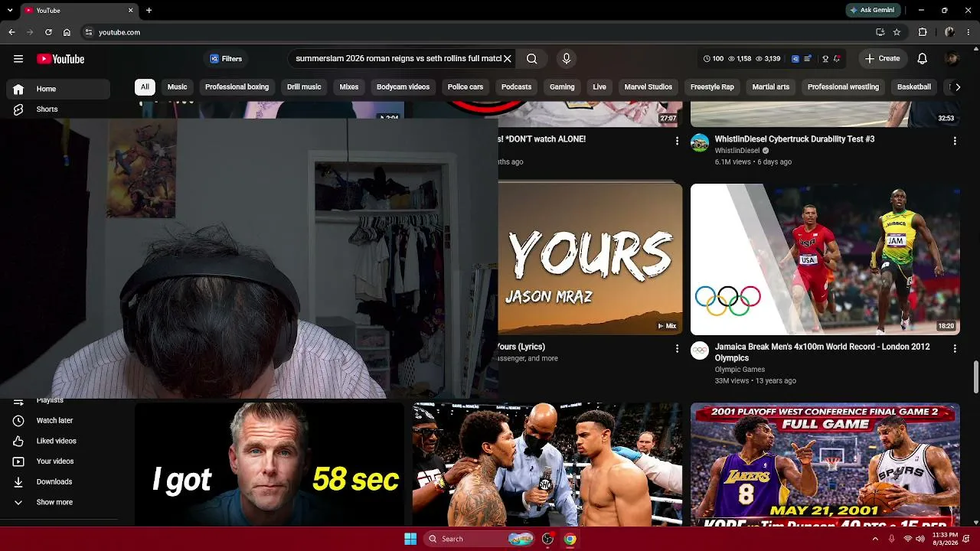
Task: Open the Filters button
Action: click(x=226, y=59)
